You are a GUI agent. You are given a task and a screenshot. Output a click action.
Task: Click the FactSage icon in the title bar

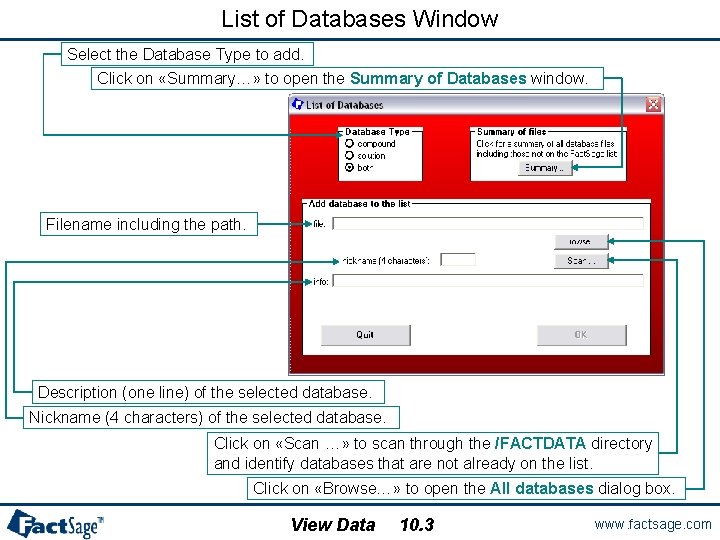pos(298,105)
